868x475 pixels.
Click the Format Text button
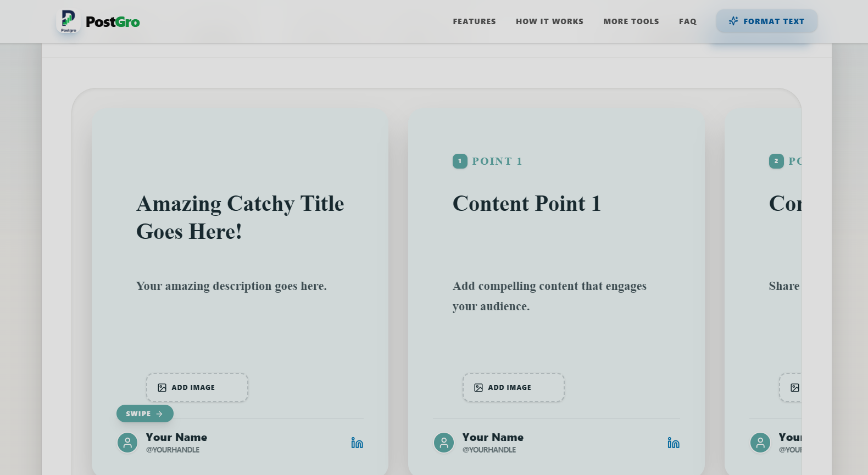(x=766, y=21)
